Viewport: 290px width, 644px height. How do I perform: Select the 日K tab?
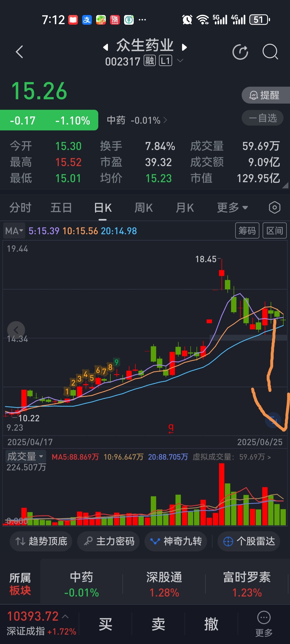pos(103,208)
